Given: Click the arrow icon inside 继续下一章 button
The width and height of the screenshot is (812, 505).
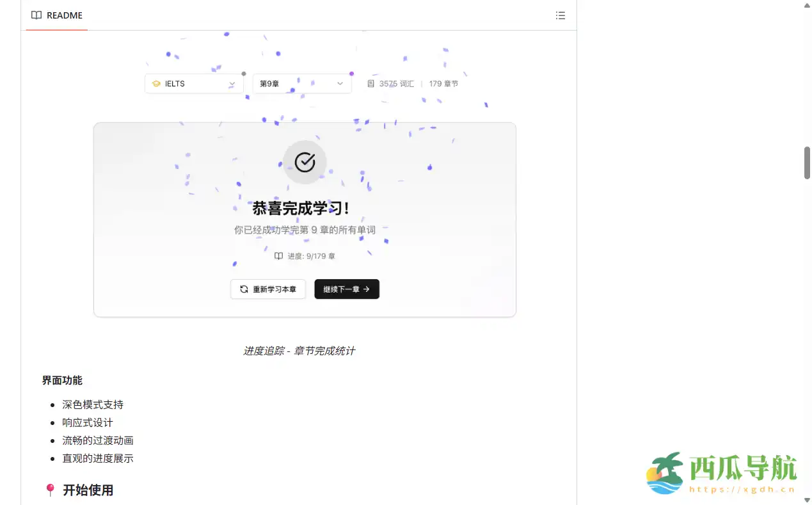Looking at the screenshot, I should pyautogui.click(x=367, y=289).
